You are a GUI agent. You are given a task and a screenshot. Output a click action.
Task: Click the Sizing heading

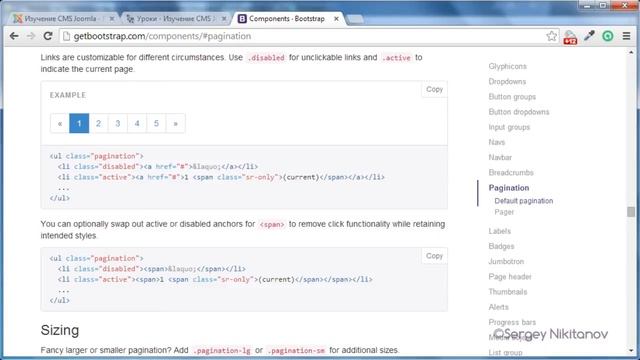click(60, 330)
